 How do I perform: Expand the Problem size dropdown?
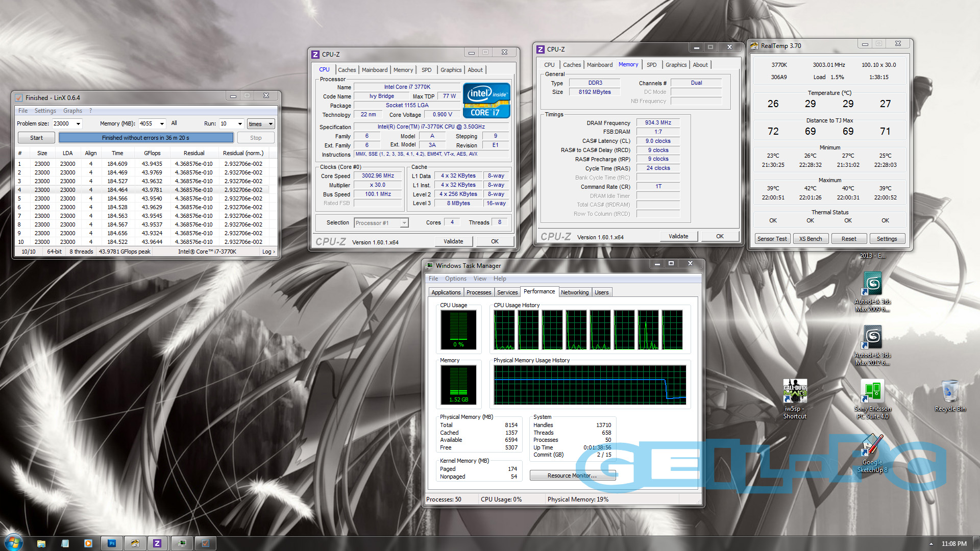[78, 124]
